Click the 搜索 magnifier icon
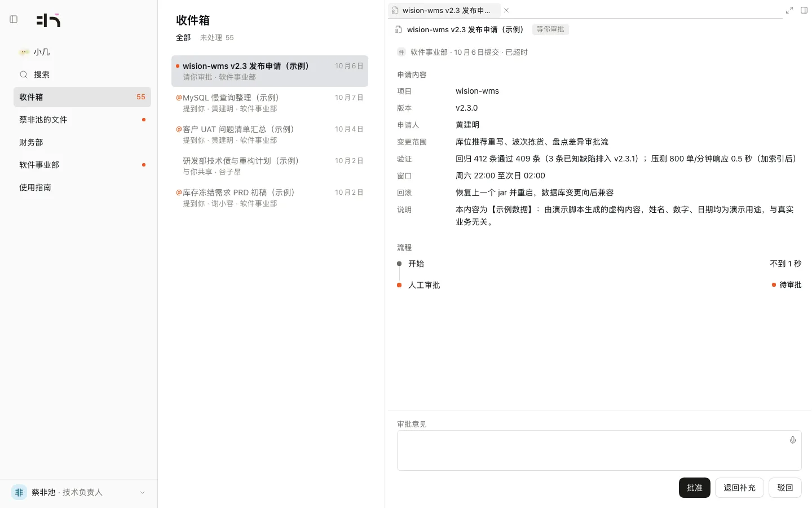Viewport: 812px width, 508px height. tap(24, 75)
